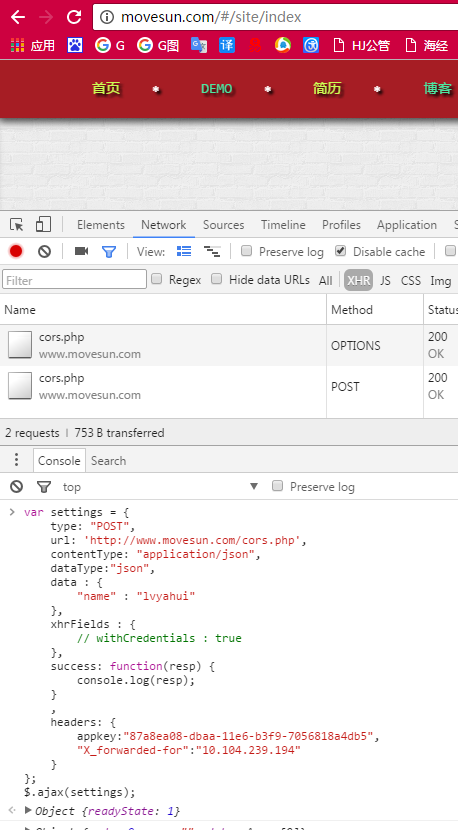The height and width of the screenshot is (830, 458).
Task: Toggle the device toolbar icon
Action: 43,225
